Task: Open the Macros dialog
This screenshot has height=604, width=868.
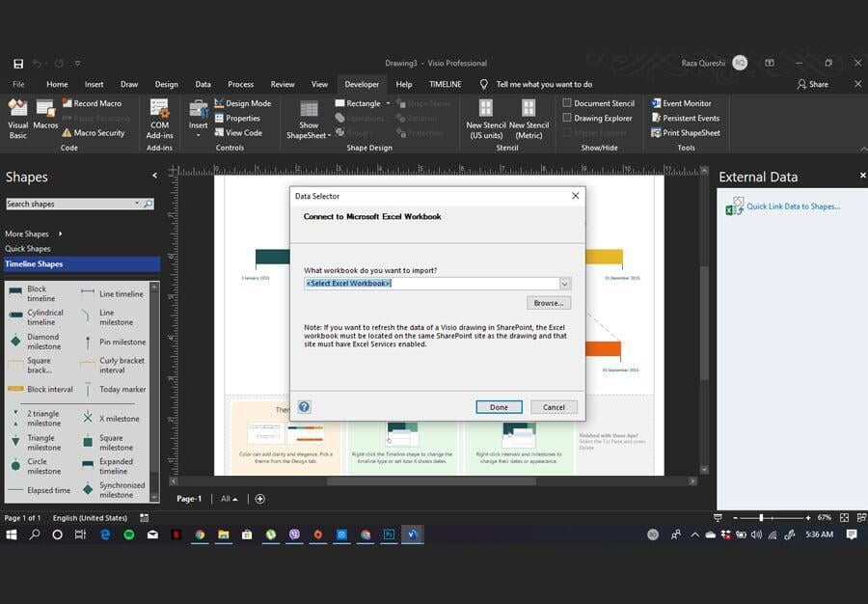Action: point(45,115)
